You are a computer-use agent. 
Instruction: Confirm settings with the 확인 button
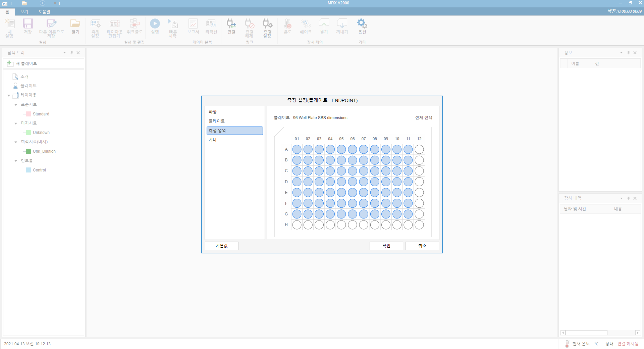coord(386,246)
